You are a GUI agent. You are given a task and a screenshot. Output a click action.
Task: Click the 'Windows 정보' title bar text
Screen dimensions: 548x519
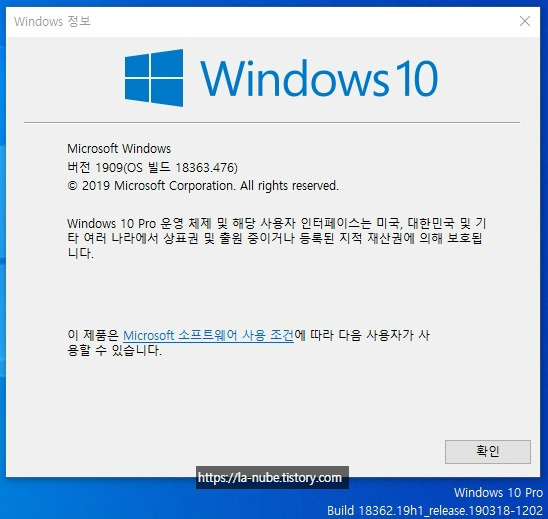coord(52,21)
